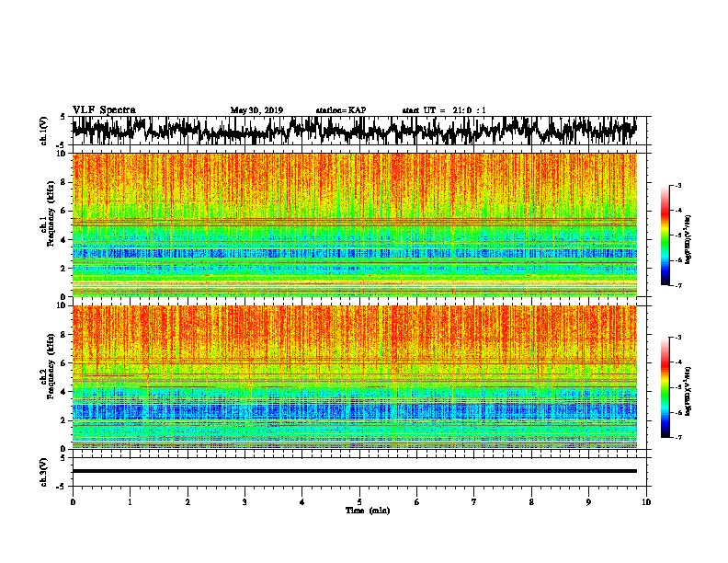Image resolution: width=728 pixels, height=563 pixels.
Task: Click the ch.1 spectrogram panel
Action: click(355, 224)
